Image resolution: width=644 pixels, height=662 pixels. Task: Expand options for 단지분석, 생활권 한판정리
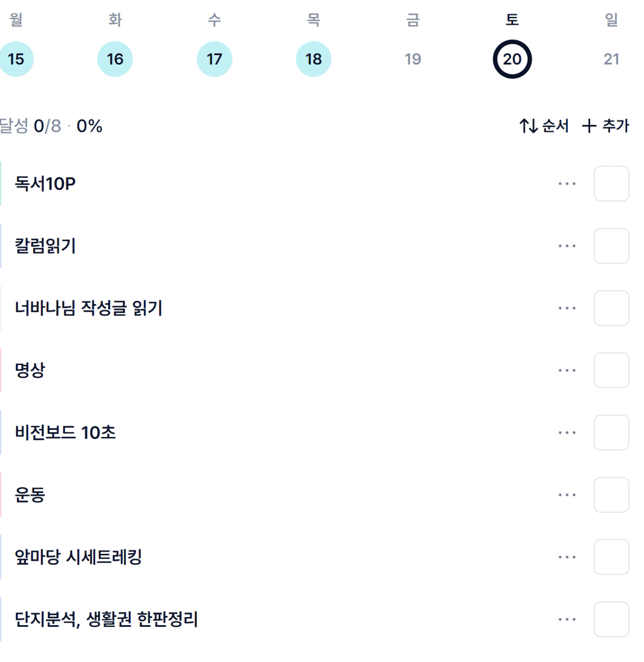(x=567, y=619)
